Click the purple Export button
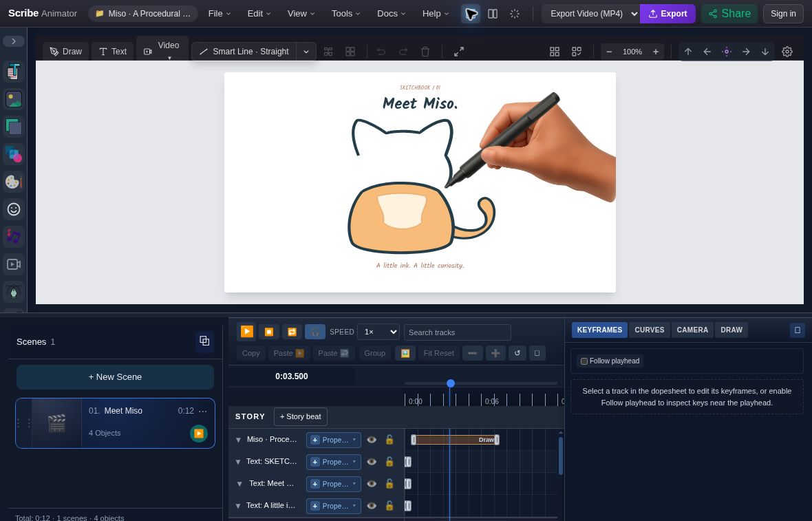 click(x=667, y=14)
